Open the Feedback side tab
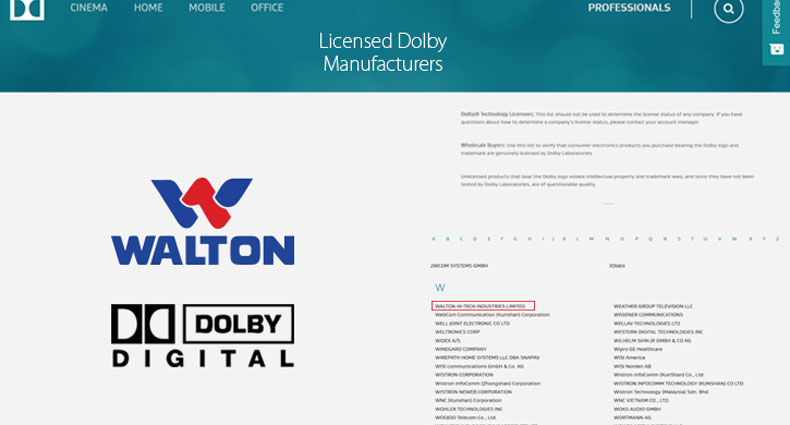This screenshot has width=790, height=425. click(776, 32)
